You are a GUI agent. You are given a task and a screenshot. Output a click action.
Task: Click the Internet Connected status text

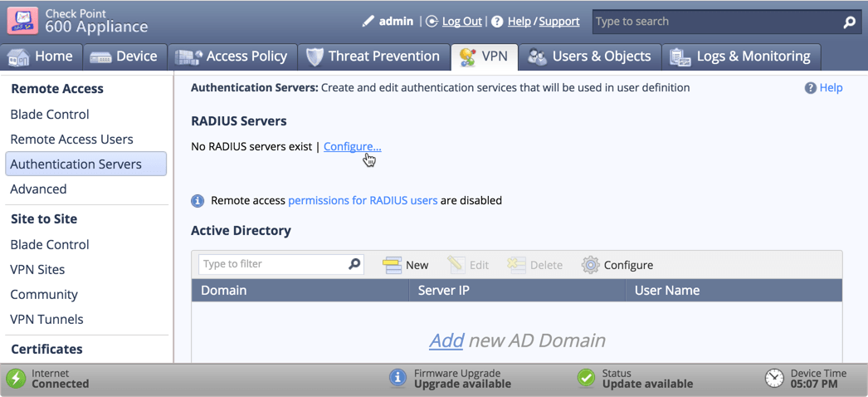click(61, 379)
